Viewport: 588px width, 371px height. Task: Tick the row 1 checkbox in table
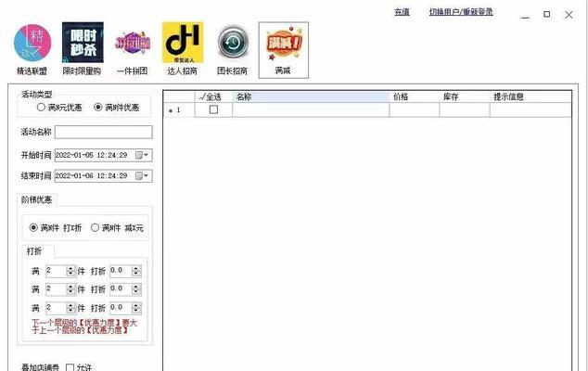tap(213, 109)
